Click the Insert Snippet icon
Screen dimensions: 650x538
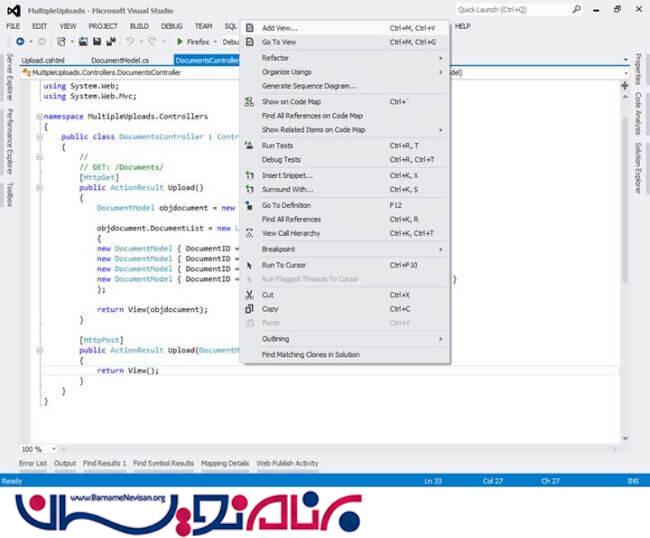tap(250, 175)
